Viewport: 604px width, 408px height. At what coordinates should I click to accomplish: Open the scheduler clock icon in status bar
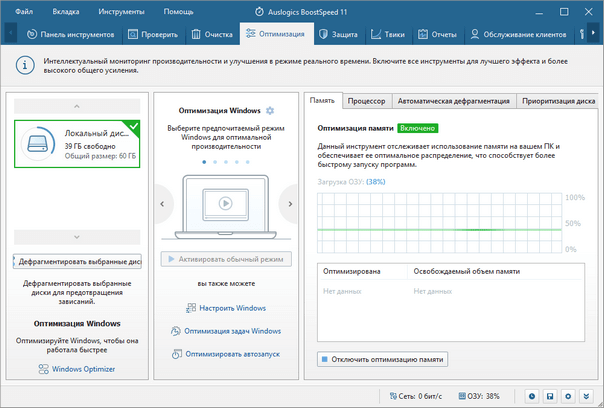(532, 396)
